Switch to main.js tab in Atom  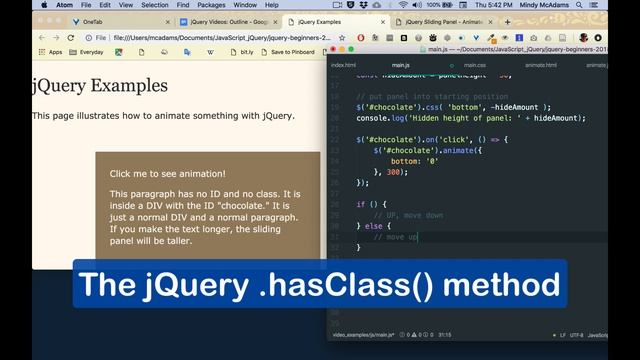(400, 65)
